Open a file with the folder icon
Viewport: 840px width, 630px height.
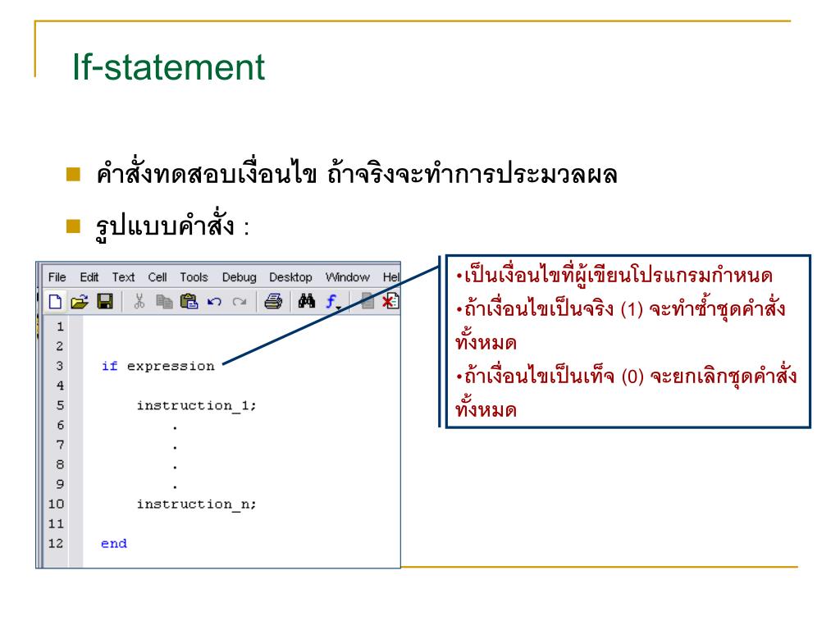click(80, 302)
